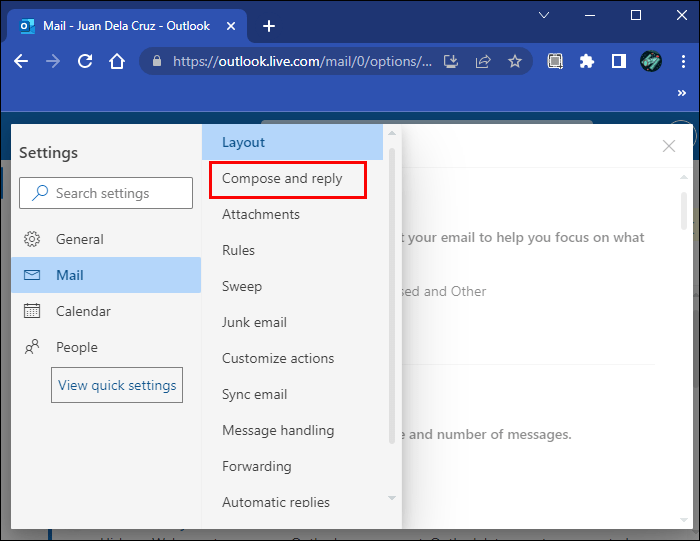Bookmark this page with the star icon
Image resolution: width=700 pixels, height=541 pixels.
tap(515, 61)
